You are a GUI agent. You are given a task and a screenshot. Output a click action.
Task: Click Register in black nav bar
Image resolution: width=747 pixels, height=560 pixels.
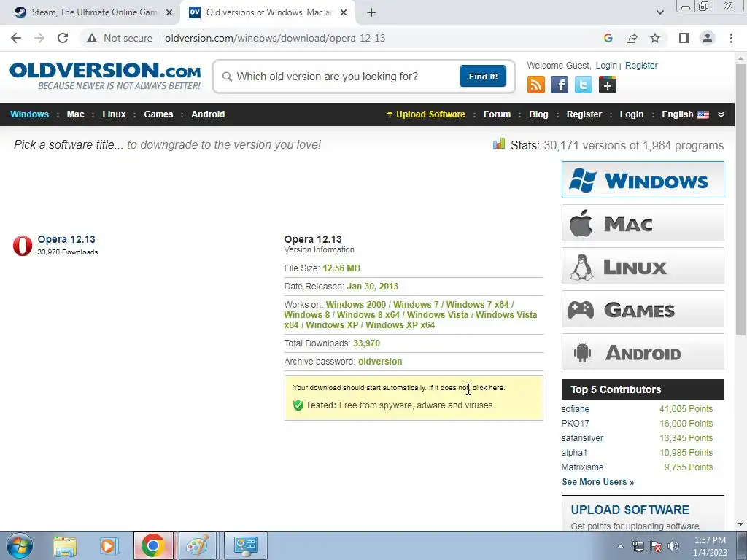pyautogui.click(x=584, y=114)
